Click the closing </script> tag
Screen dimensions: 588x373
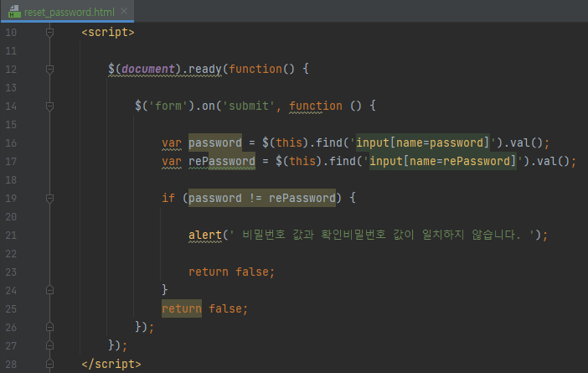pos(111,364)
